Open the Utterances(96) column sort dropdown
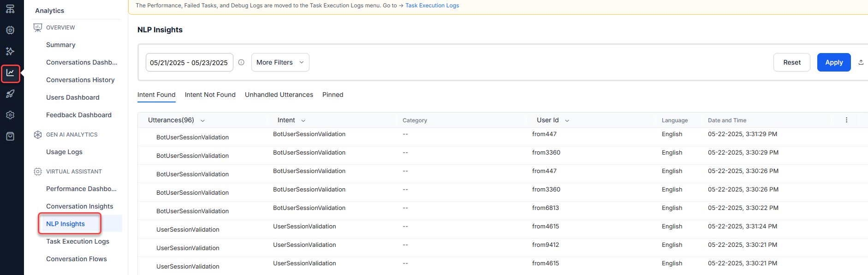This screenshot has width=868, height=275. coord(202,120)
